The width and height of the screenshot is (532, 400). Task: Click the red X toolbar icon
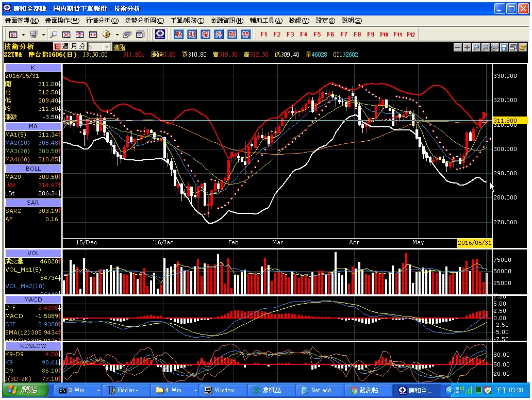pos(66,34)
